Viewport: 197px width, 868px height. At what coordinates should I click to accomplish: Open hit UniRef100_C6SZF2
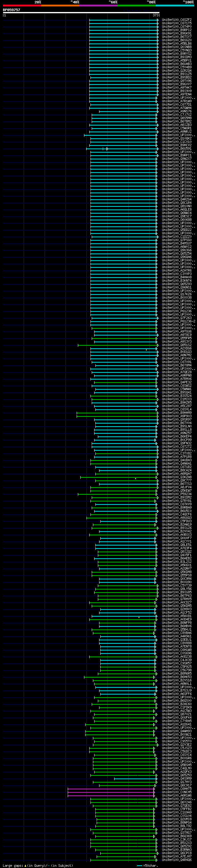point(177,20)
